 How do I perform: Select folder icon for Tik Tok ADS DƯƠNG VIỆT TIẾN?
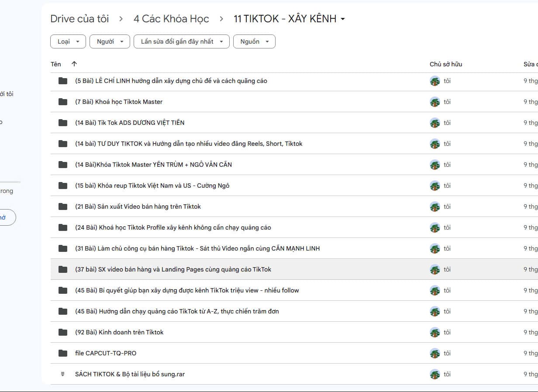pos(63,123)
